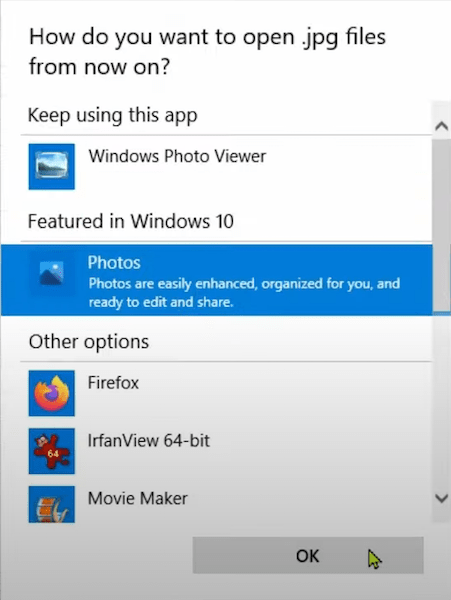Click the scroll up arrow of the app list
451x600 pixels.
click(x=441, y=126)
